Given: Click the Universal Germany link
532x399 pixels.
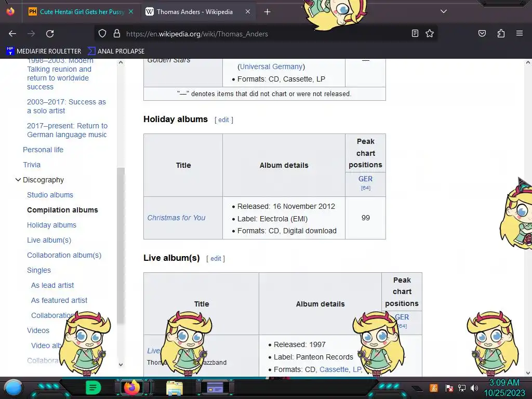Looking at the screenshot, I should click(271, 66).
